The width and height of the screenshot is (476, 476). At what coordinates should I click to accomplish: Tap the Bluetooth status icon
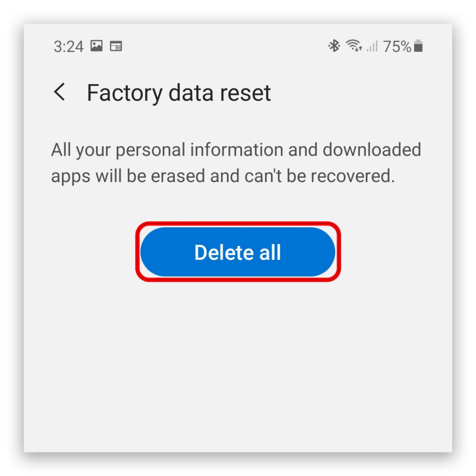(334, 46)
